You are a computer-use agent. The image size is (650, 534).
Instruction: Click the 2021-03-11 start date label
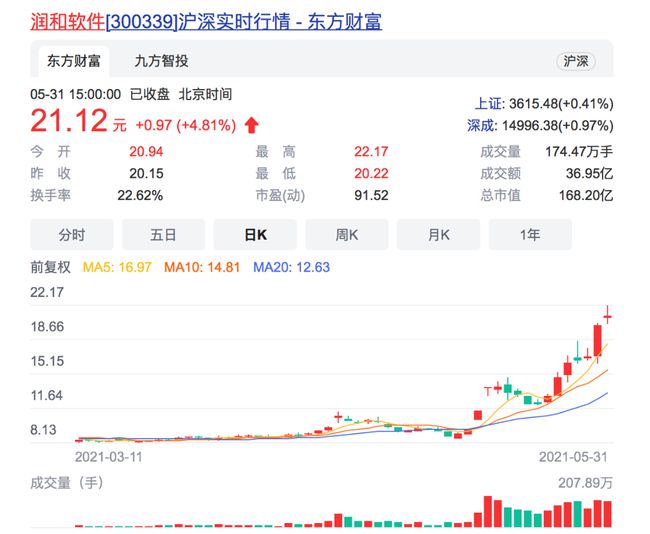pos(109,457)
